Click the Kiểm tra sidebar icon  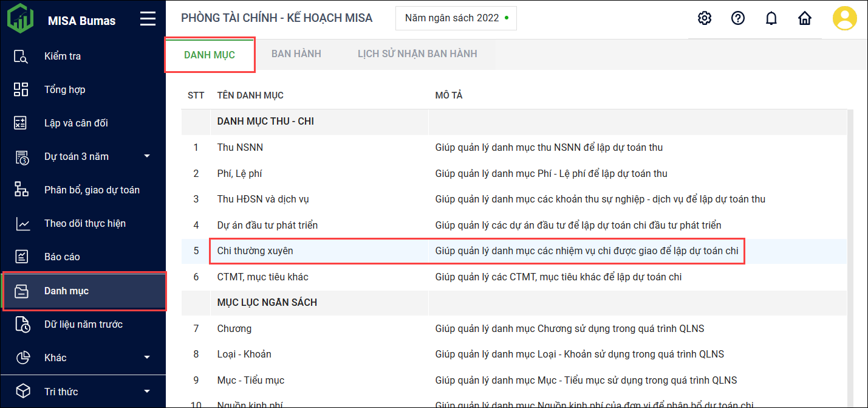21,57
